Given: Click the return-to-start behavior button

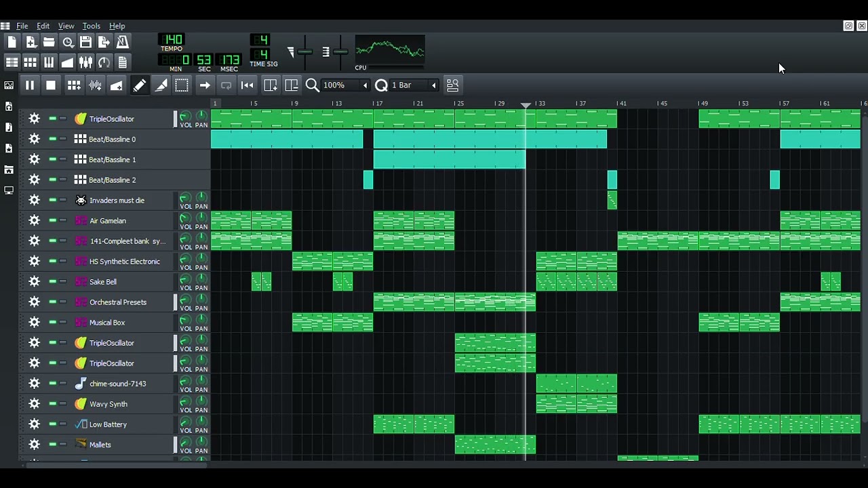Looking at the screenshot, I should [248, 85].
